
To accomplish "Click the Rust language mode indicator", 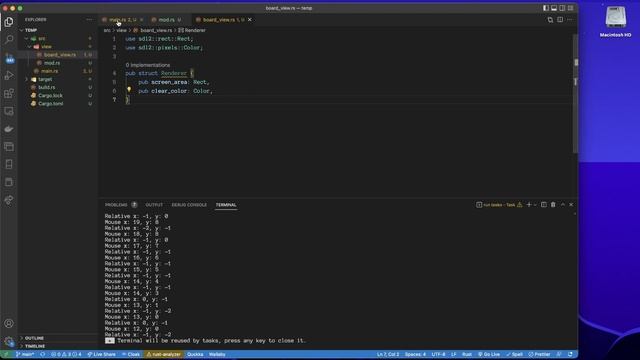I will point(467,354).
